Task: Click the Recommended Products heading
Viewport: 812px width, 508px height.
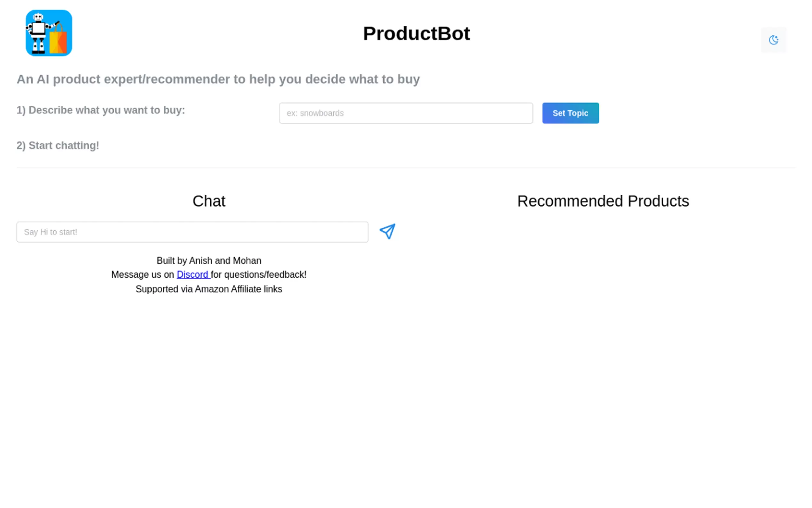Action: pos(603,201)
